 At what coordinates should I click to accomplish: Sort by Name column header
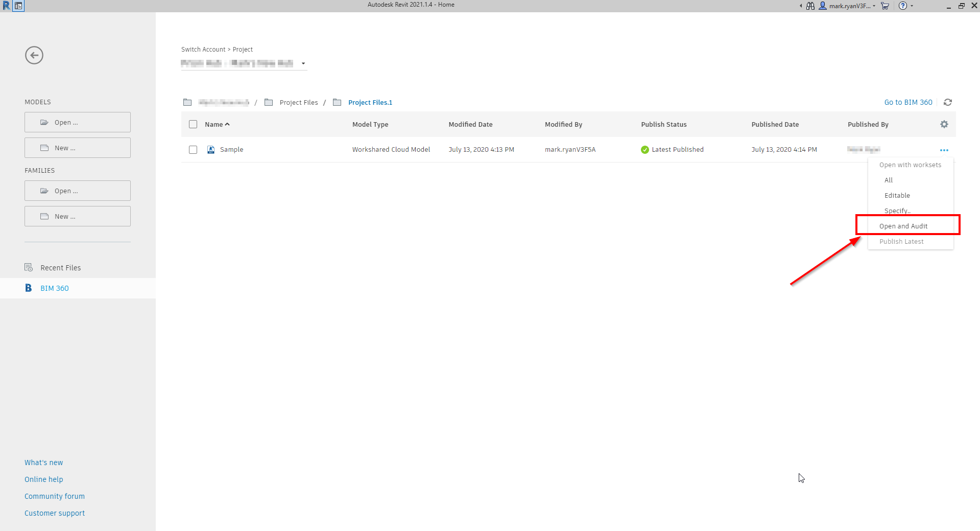coord(217,124)
